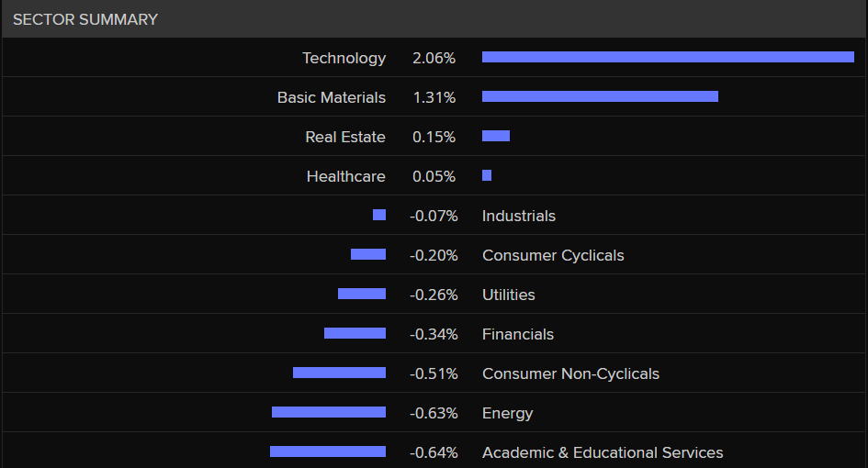Viewport: 868px width, 468px height.
Task: Click the Industrials sector label
Action: tap(518, 216)
